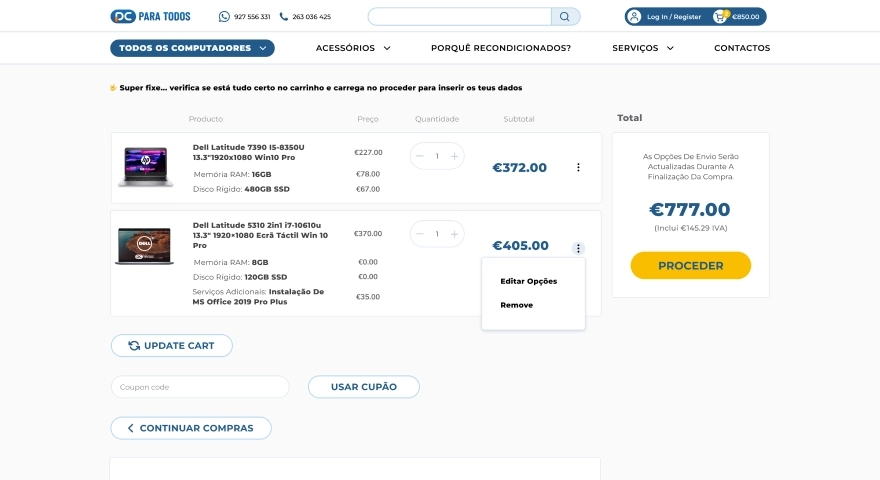Viewport: 880px width, 480px height.
Task: Open Dell Latitude 7390 I5-8350U product title
Action: pos(249,152)
